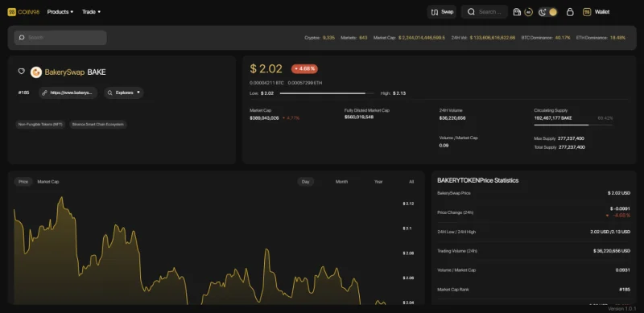Image resolution: width=644 pixels, height=313 pixels.
Task: Click the low-high price range bar
Action: coord(327,93)
